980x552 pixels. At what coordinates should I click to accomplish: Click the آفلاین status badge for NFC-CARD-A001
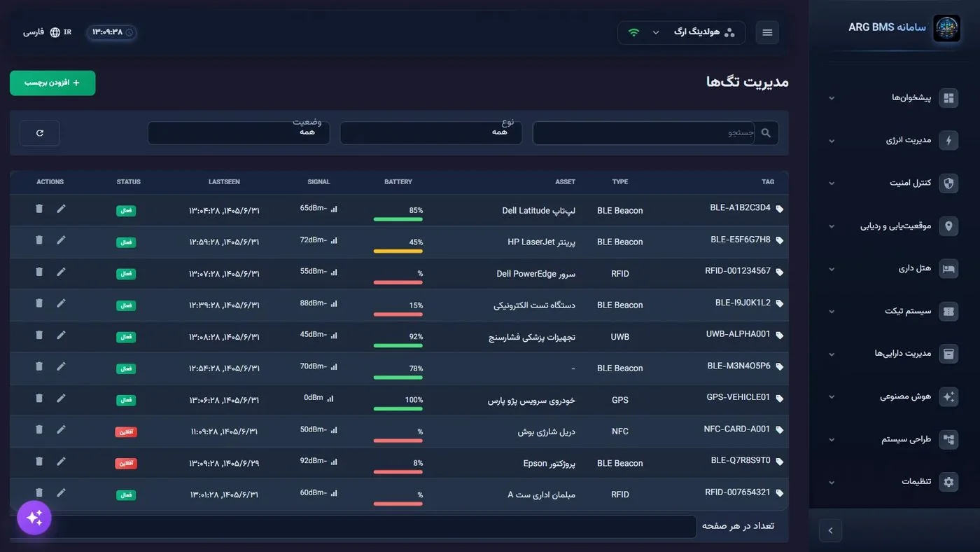click(126, 432)
